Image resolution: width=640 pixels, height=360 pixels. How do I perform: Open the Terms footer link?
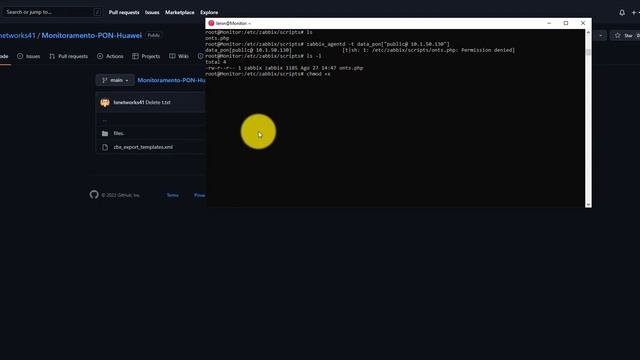173,195
